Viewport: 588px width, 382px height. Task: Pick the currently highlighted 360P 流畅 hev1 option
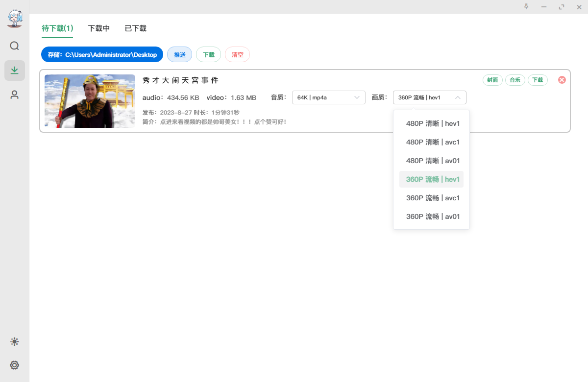(x=433, y=179)
